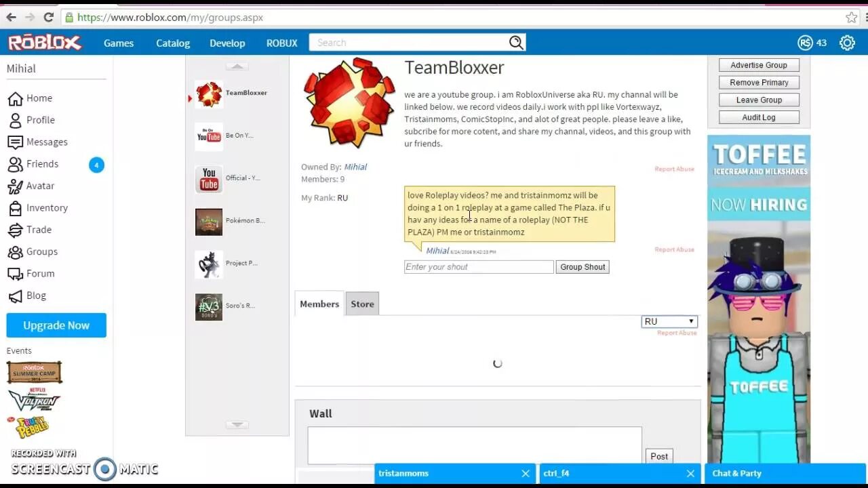The width and height of the screenshot is (868, 488).
Task: Report Abuse below the rank dropdown
Action: [x=677, y=333]
